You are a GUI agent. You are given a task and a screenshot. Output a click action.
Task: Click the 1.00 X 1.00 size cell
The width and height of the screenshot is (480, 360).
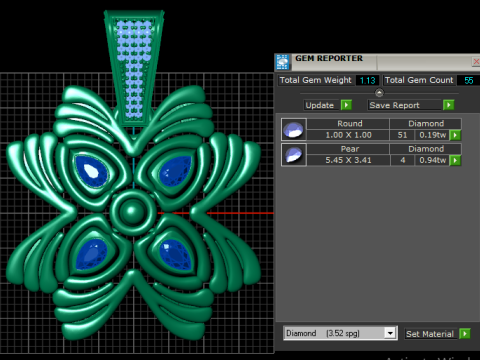(349, 135)
